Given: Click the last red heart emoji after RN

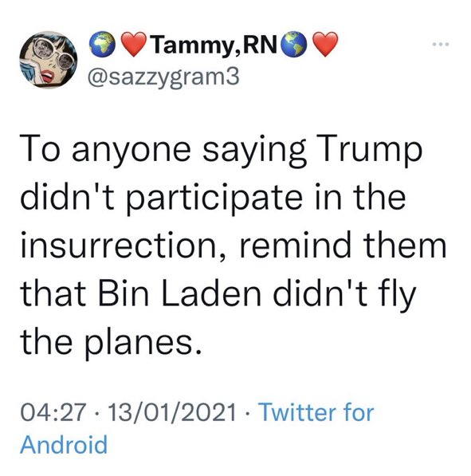Looking at the screenshot, I should (325, 45).
